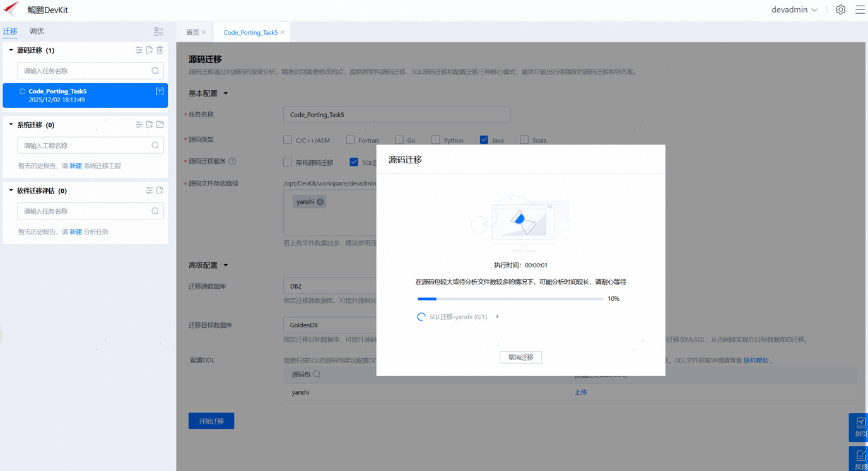Open the hamburger menu at top right
Screen dimensions: 868x471
tap(860, 9)
